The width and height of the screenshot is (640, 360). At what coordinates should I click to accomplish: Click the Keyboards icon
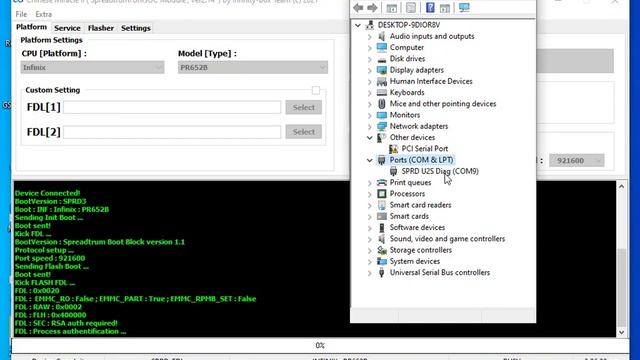click(x=382, y=93)
